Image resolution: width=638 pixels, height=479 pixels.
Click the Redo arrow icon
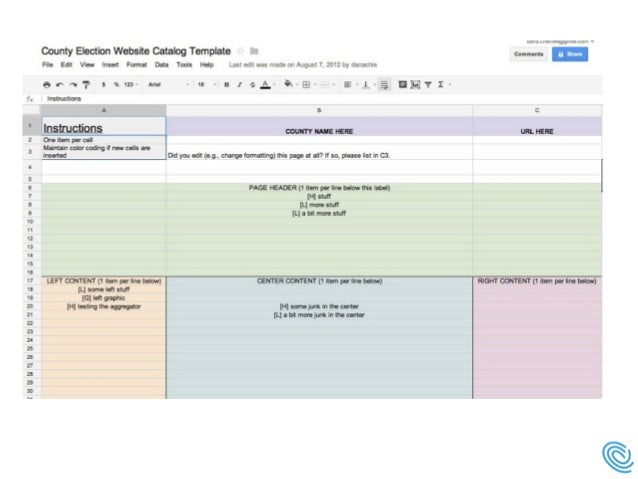(x=73, y=85)
